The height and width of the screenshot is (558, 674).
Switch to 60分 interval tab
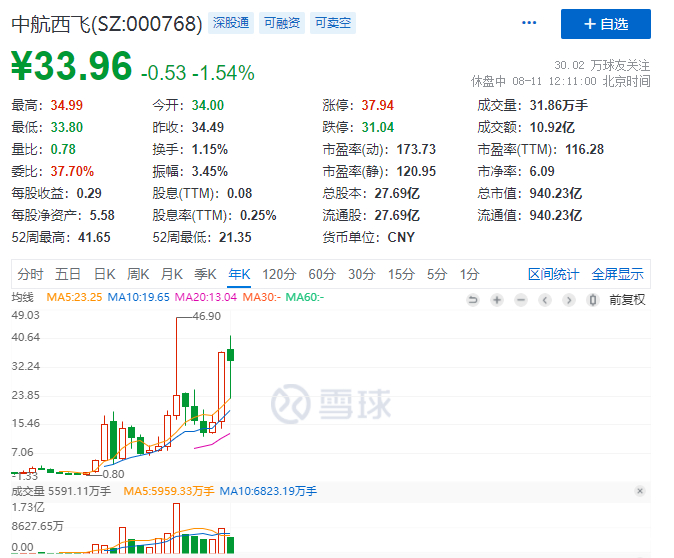322,274
